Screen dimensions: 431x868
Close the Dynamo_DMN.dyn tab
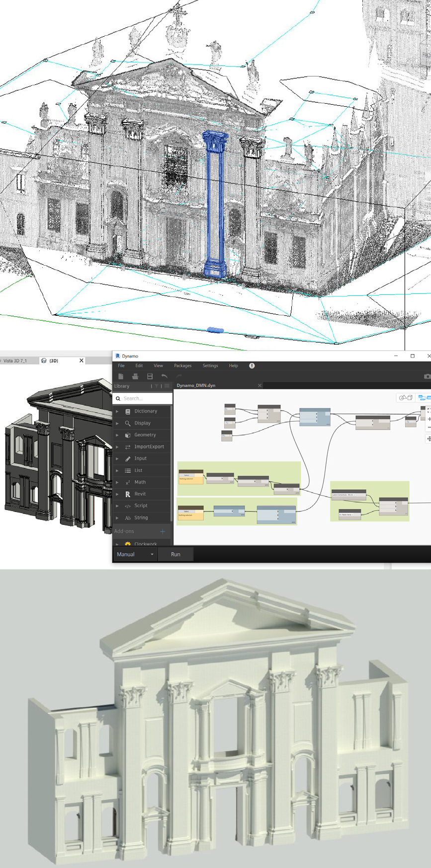pos(259,385)
